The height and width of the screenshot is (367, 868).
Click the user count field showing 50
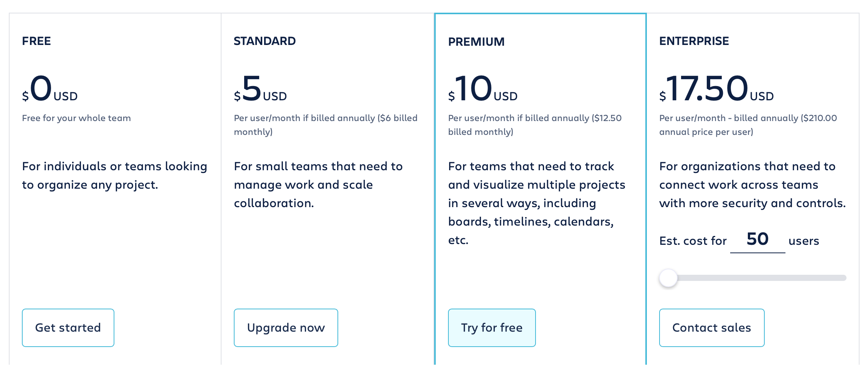(x=757, y=240)
